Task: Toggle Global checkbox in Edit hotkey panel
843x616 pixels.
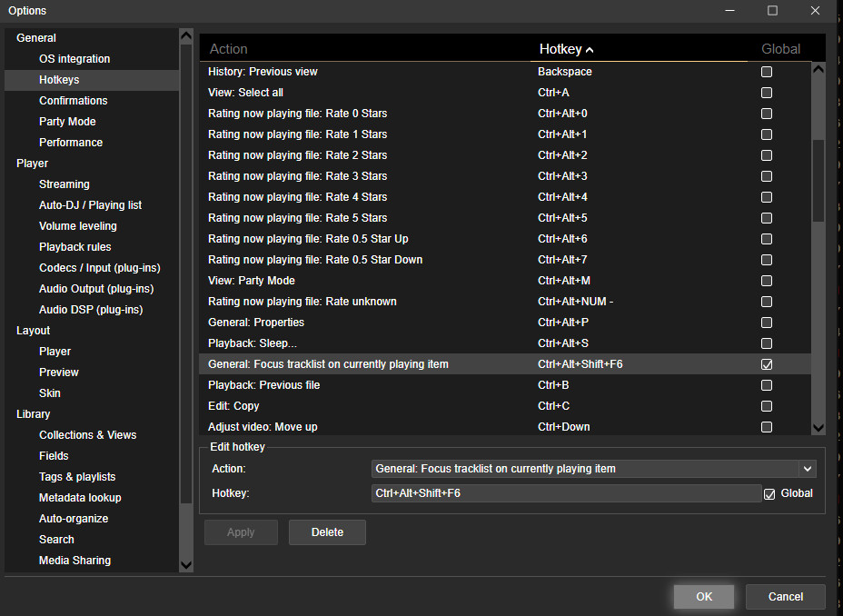Action: click(770, 493)
